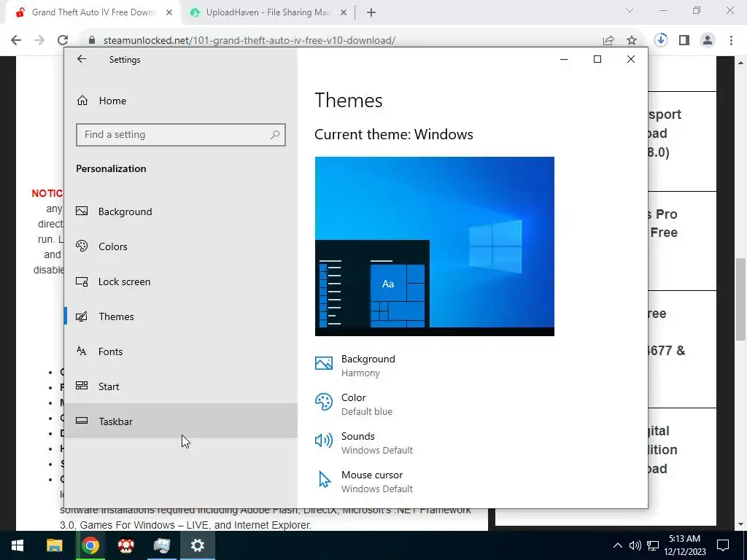747x560 pixels.
Task: Reload the steamunlocked page
Action: click(63, 41)
